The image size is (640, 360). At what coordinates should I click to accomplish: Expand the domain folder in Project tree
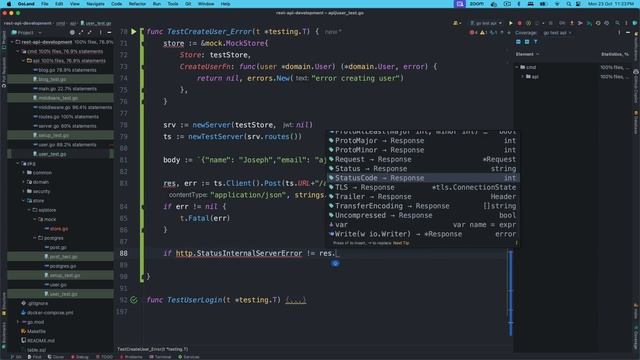(24, 182)
